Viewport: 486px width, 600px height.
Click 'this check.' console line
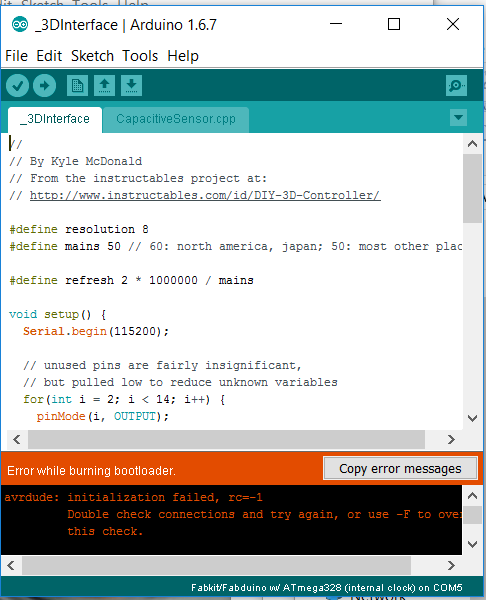[105, 532]
